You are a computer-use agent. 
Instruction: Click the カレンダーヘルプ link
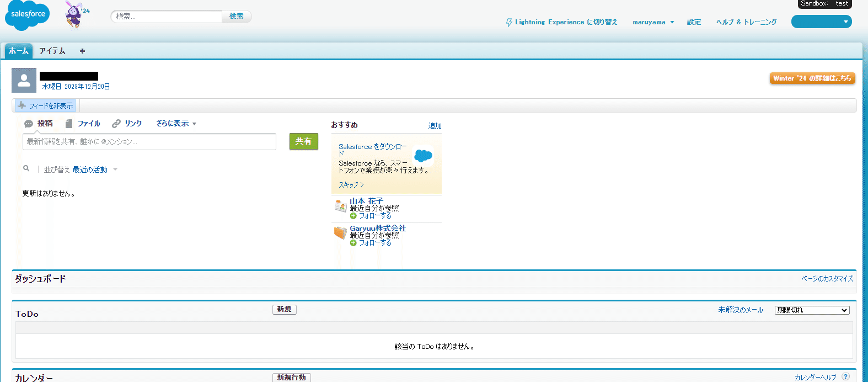816,378
